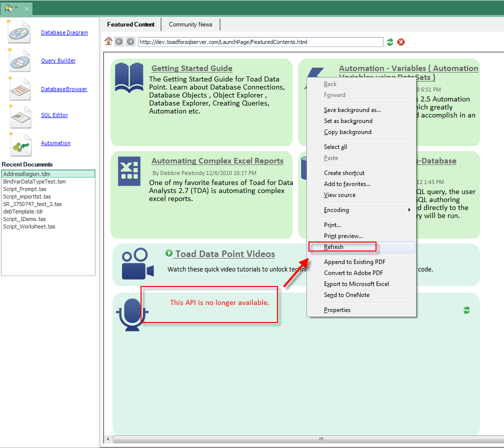Click the green refresh icon in podcast panel
504x448 pixels.
tap(466, 310)
